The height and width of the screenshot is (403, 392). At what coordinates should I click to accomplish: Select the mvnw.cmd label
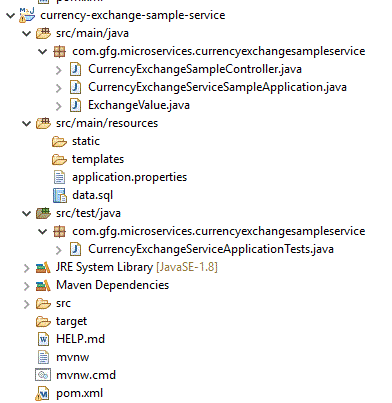click(86, 375)
